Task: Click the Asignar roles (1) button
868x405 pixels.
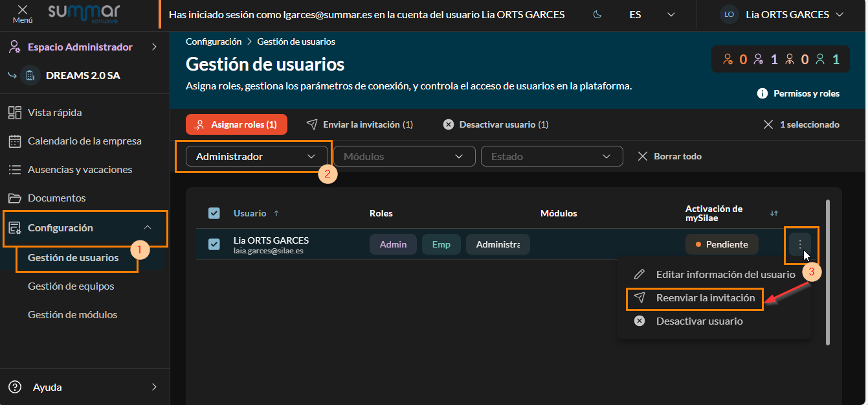Action: coord(236,124)
